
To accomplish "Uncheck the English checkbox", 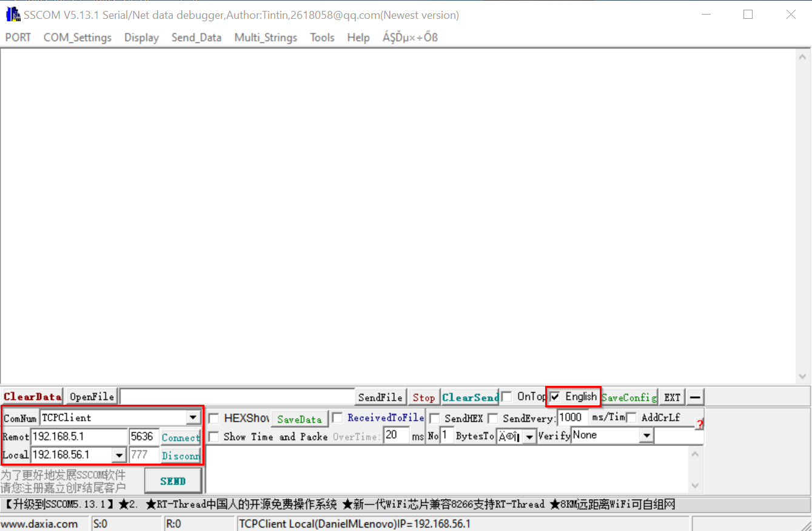I will (x=555, y=397).
